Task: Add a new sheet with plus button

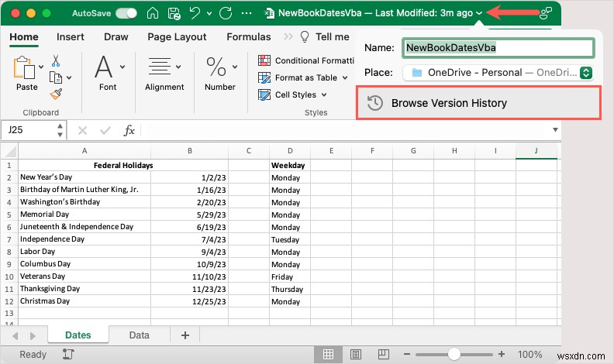Action: (x=185, y=335)
